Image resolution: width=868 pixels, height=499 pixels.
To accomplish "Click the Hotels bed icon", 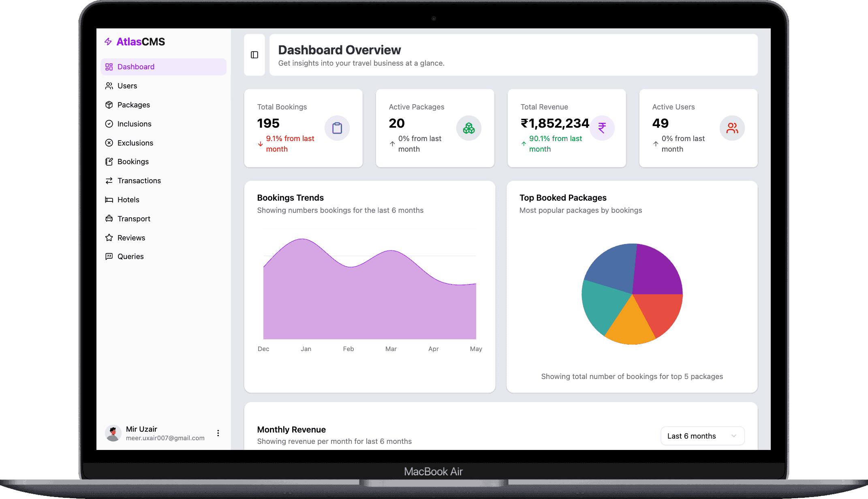I will tap(109, 199).
